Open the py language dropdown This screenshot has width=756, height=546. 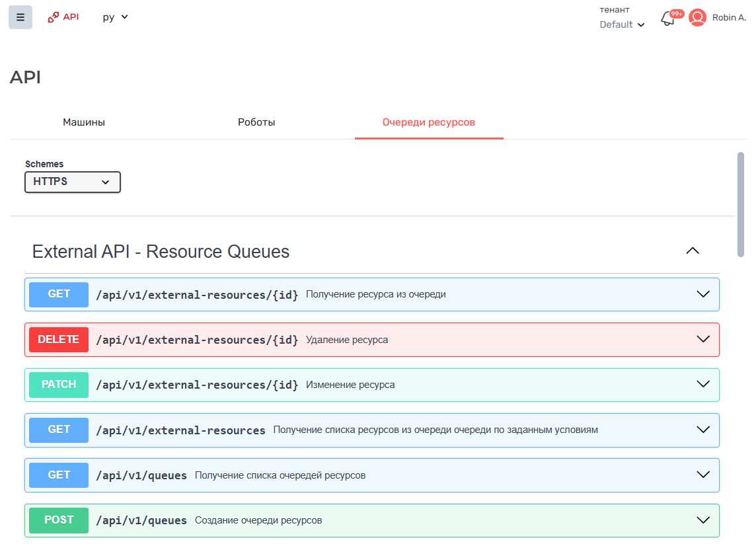click(115, 17)
